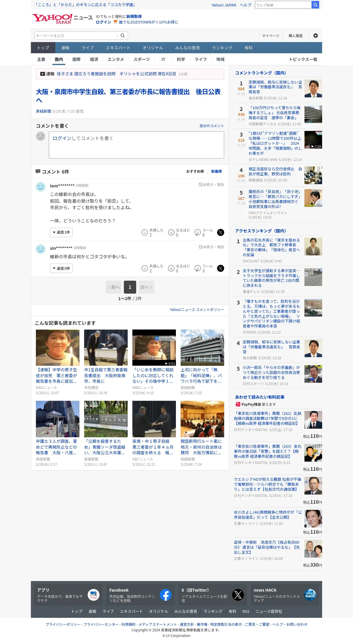
Task: Open the エキスパート tab
Action: (118, 48)
